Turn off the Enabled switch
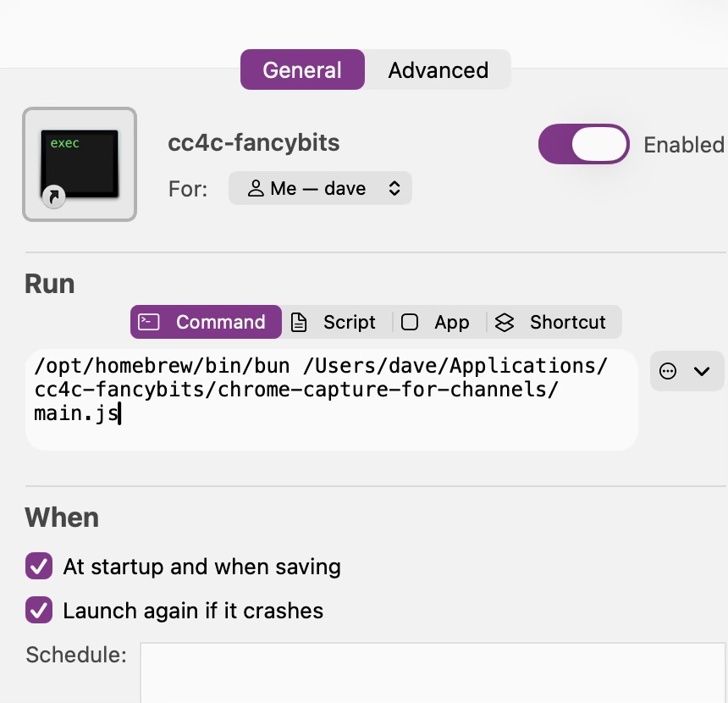 [x=584, y=144]
